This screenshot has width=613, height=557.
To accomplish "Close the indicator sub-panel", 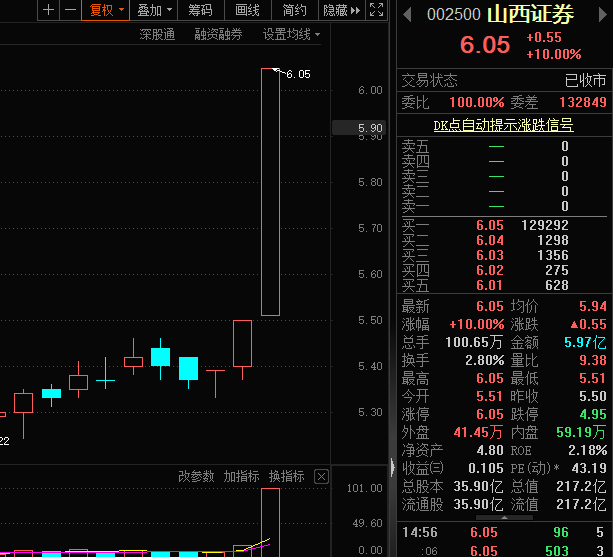I will click(321, 476).
